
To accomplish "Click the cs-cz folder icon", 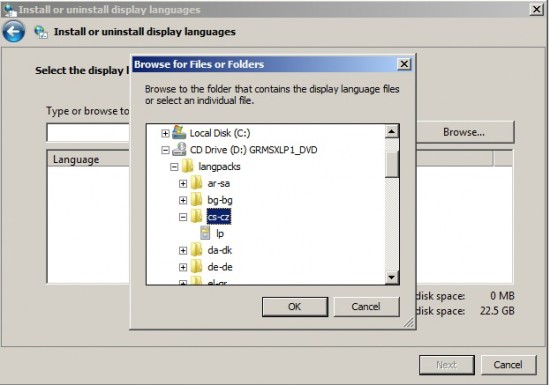I will pyautogui.click(x=197, y=216).
